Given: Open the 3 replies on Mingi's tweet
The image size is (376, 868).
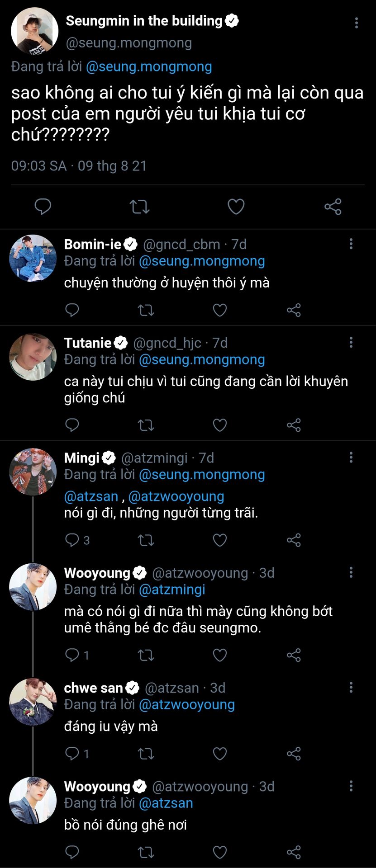Looking at the screenshot, I should 77,540.
